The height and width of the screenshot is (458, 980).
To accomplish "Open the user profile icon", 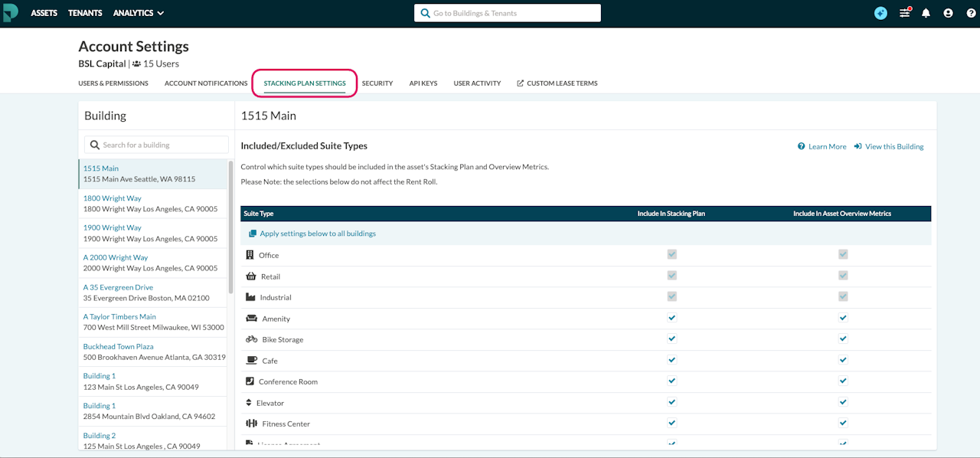I will [x=949, y=13].
